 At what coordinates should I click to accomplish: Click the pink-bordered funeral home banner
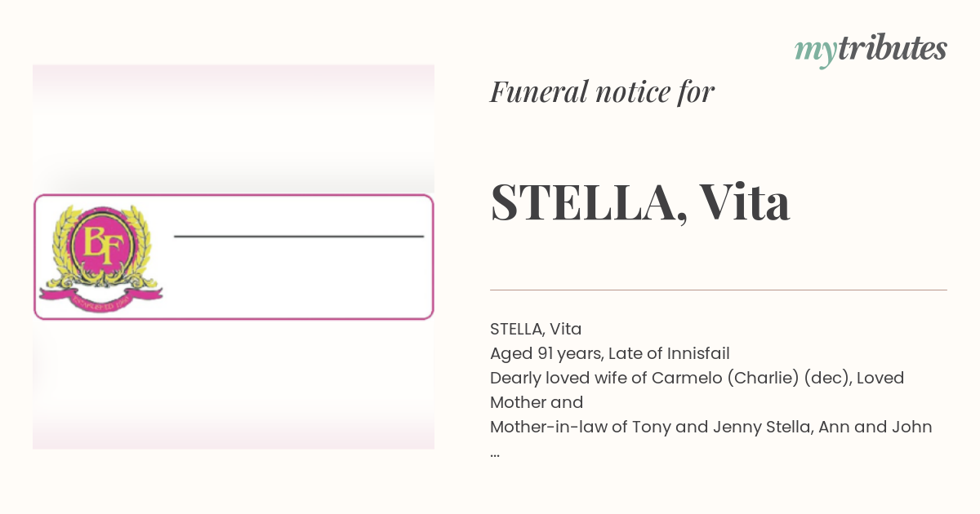(x=234, y=256)
